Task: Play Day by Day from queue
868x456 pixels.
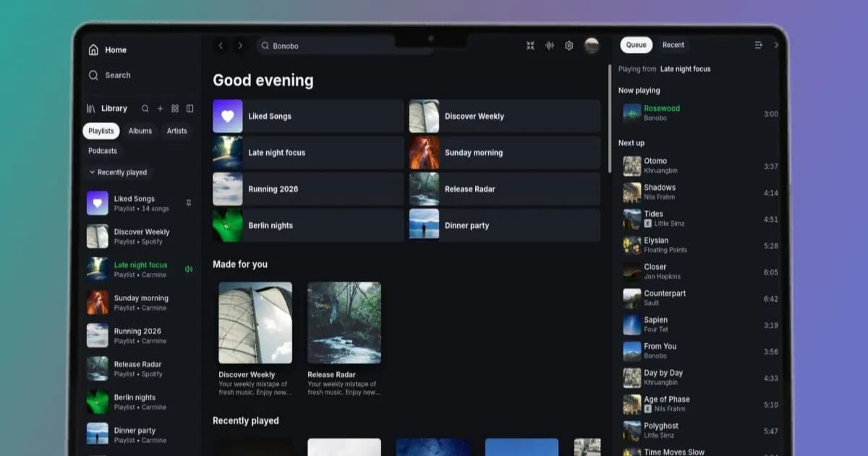Action: [x=700, y=379]
